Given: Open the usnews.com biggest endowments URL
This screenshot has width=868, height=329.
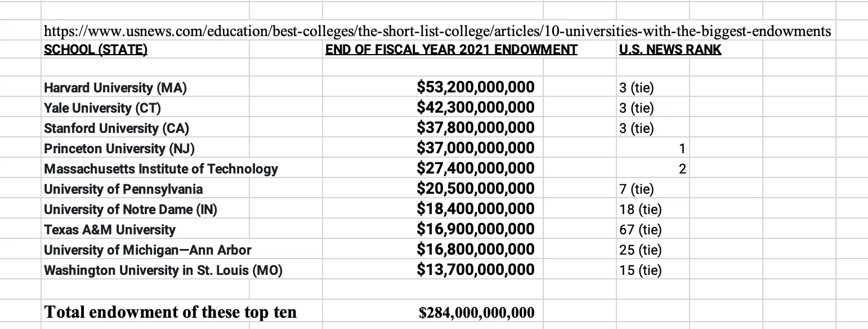Looking at the screenshot, I should (x=437, y=31).
